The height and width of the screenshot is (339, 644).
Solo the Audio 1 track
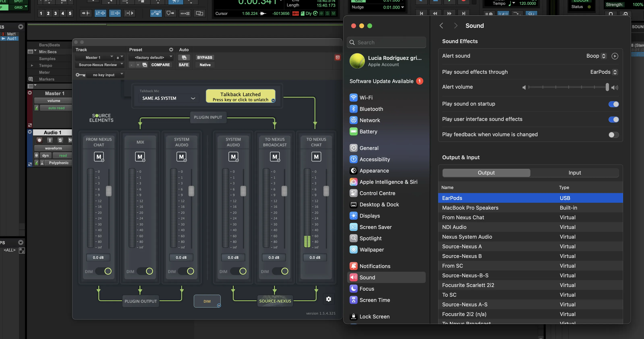click(x=60, y=140)
